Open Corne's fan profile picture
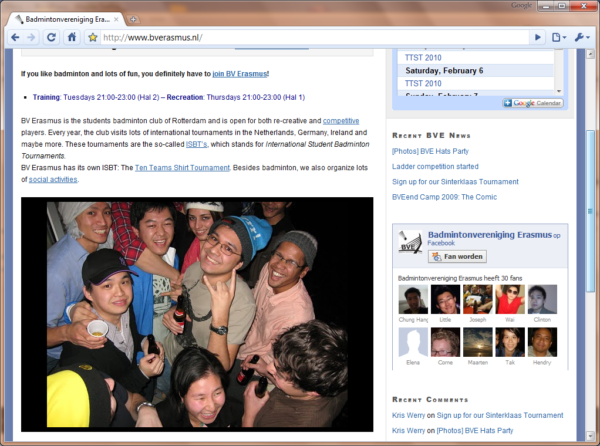The height and width of the screenshot is (446, 600). 445,342
